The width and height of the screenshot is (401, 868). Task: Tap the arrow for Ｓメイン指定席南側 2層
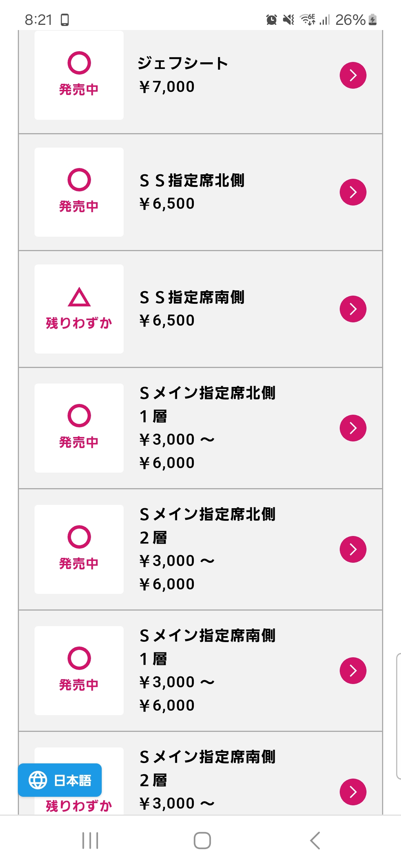pos(353,792)
